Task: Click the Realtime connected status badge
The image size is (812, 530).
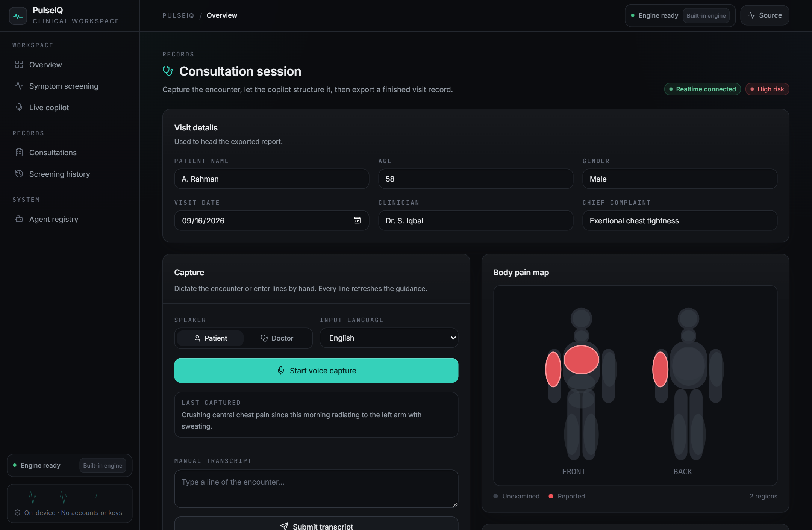Action: point(702,89)
